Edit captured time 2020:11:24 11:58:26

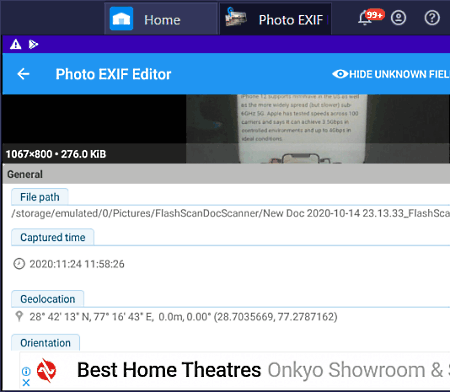pyautogui.click(x=77, y=264)
